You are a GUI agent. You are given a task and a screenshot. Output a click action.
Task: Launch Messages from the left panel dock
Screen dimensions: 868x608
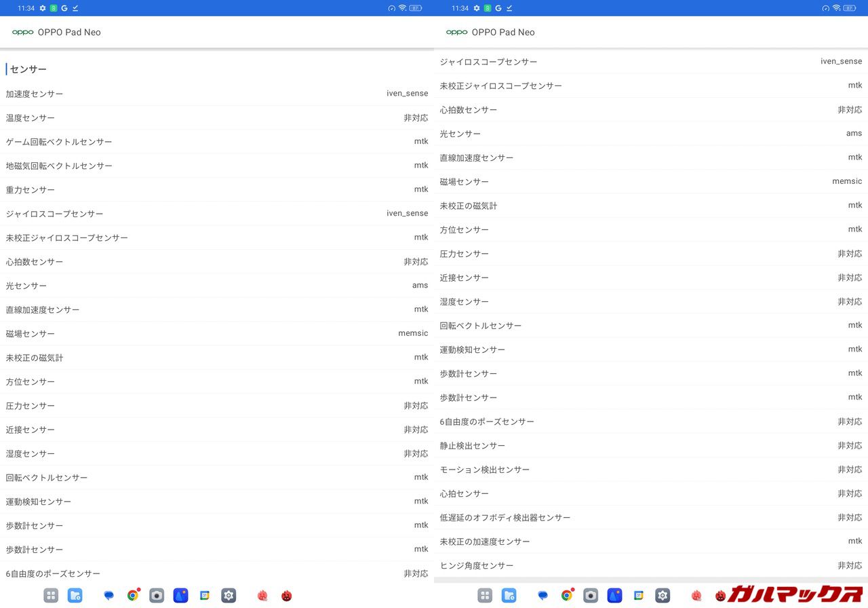coord(108,596)
